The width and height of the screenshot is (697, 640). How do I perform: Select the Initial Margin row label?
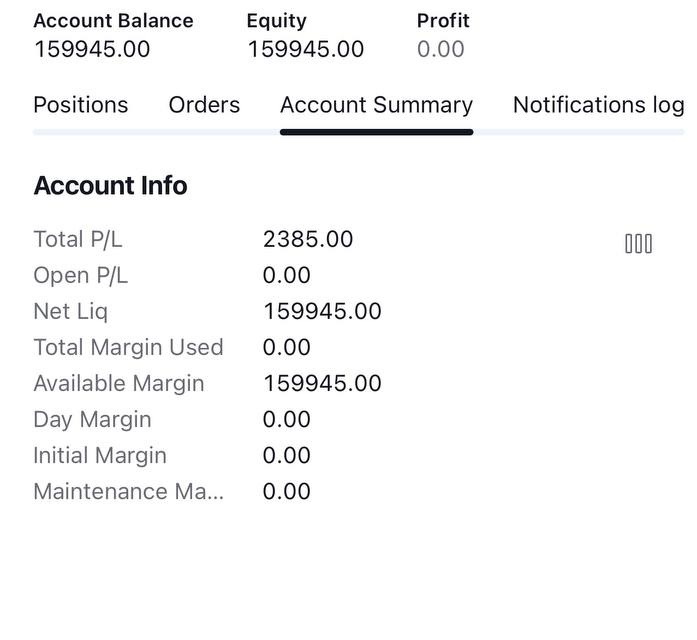coord(100,456)
